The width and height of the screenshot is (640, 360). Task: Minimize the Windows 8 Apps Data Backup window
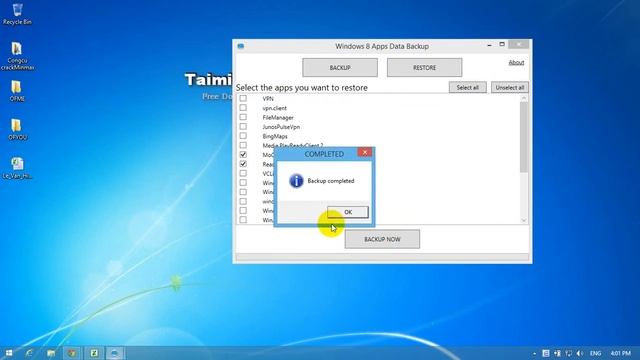tap(489, 45)
